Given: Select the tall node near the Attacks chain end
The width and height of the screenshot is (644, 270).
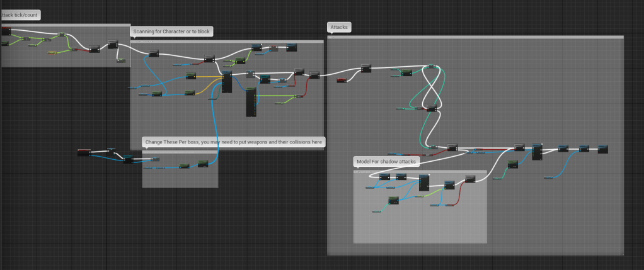Looking at the screenshot, I should (537, 152).
